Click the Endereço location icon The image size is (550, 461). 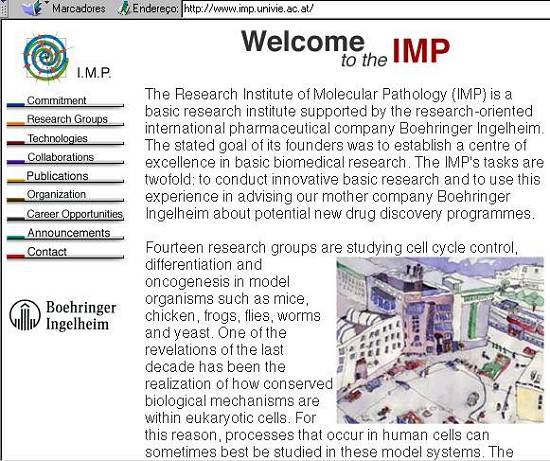click(124, 8)
